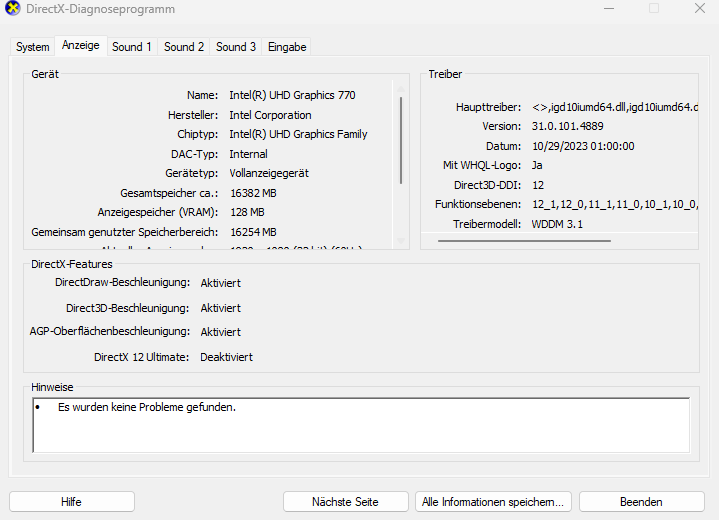Open the Sound 1 tab
The height and width of the screenshot is (520, 719).
click(x=132, y=47)
